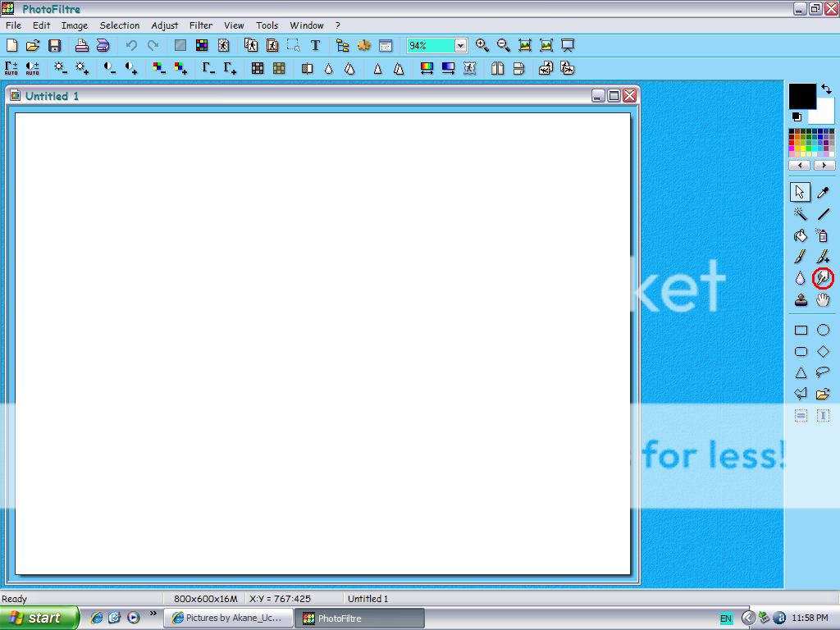Open the 94% zoom level dropdown
Image resolution: width=840 pixels, height=630 pixels.
click(460, 46)
